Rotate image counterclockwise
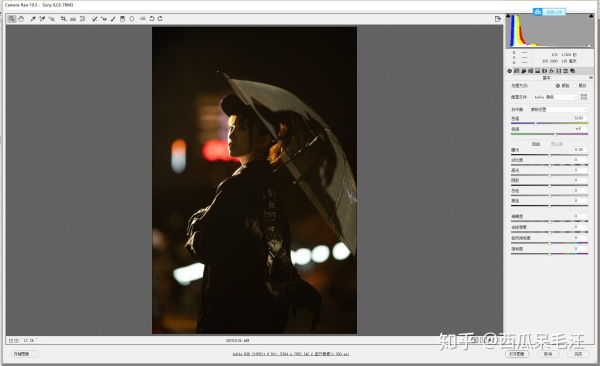This screenshot has width=600, height=366. click(152, 19)
